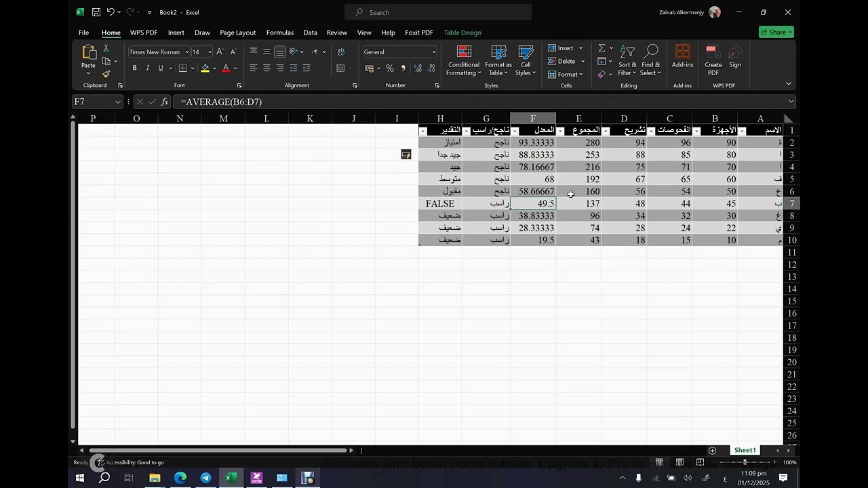Toggle Top Align vertical alignment
Screen dimensions: 868x488
click(x=253, y=52)
